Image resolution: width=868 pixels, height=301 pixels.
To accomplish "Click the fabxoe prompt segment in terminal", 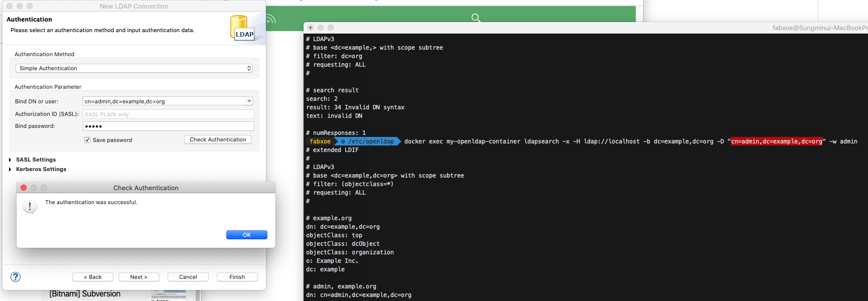I will pyautogui.click(x=320, y=141).
